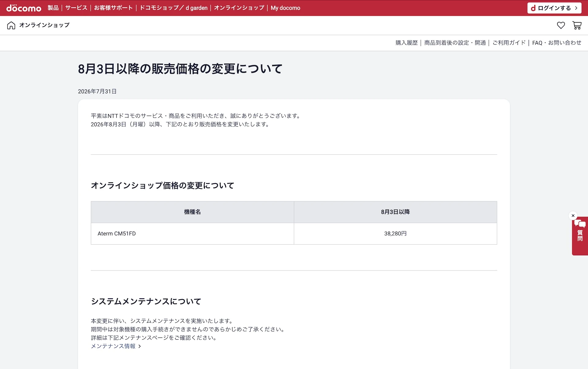Viewport: 588px width, 369px height.
Task: Open the オンラインショップ top menu item
Action: click(x=239, y=8)
